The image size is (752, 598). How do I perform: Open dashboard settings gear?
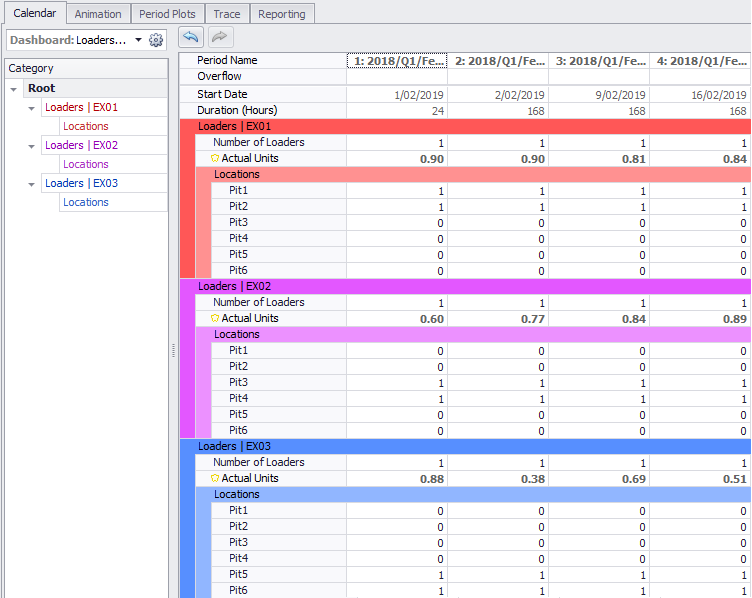click(156, 40)
